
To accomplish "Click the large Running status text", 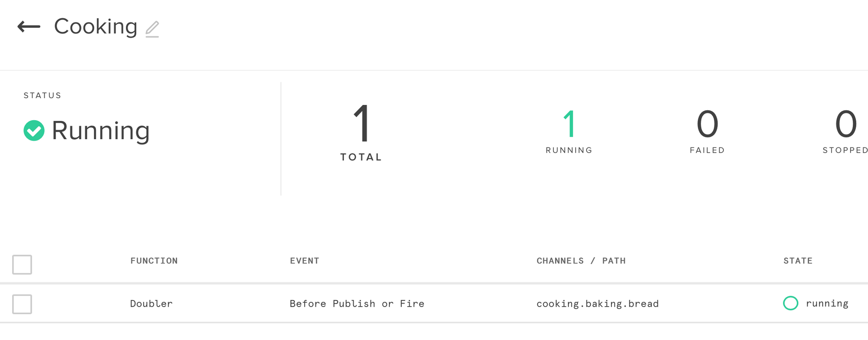I will (x=101, y=131).
